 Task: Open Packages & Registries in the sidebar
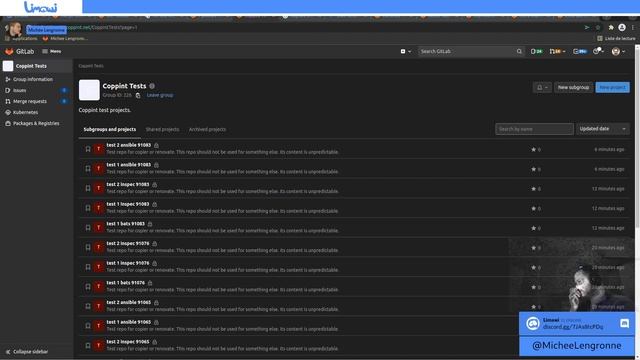point(36,123)
